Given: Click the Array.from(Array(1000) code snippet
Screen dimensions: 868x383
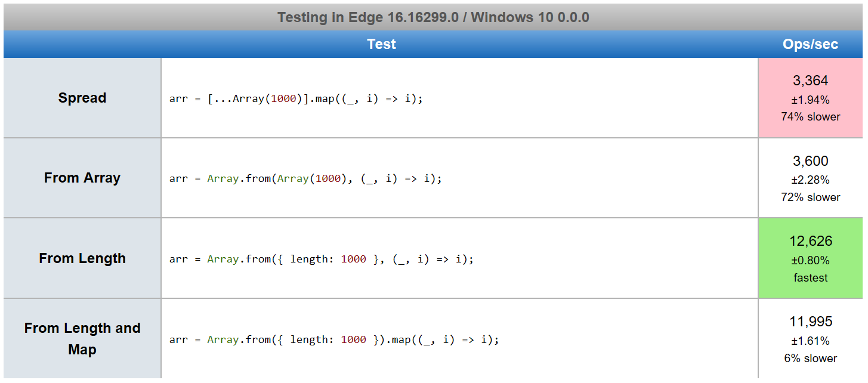Looking at the screenshot, I should click(305, 178).
